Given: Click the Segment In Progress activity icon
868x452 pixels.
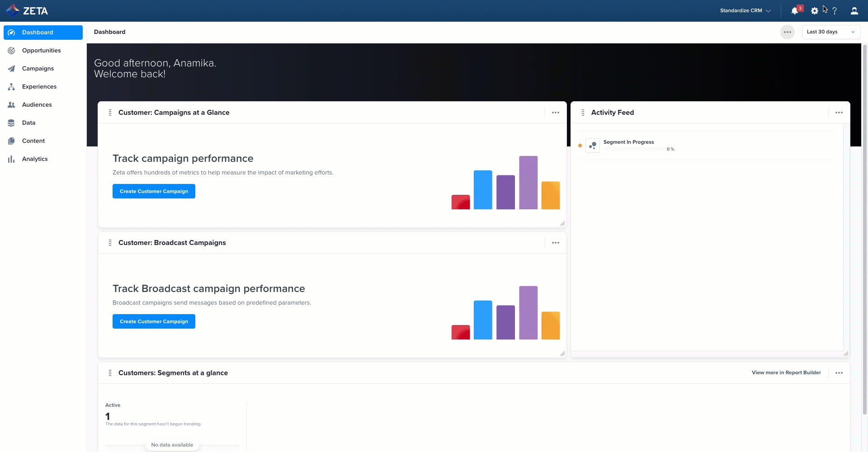Looking at the screenshot, I should point(592,146).
